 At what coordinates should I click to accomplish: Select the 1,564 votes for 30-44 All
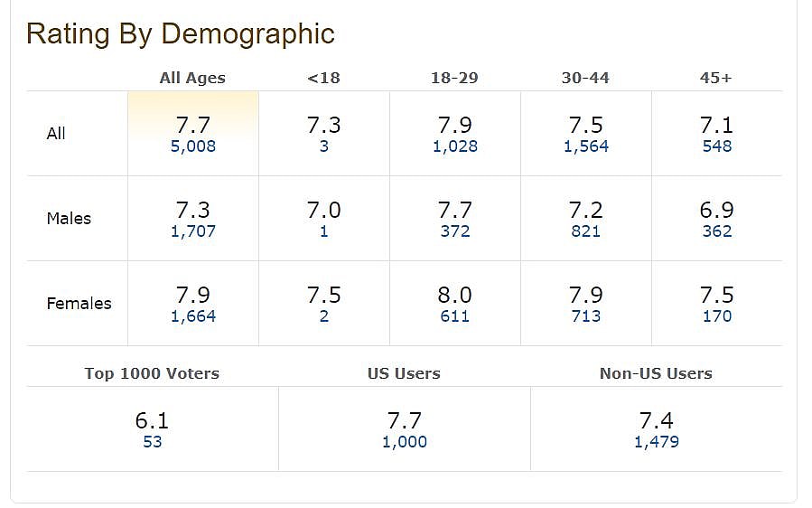point(586,146)
